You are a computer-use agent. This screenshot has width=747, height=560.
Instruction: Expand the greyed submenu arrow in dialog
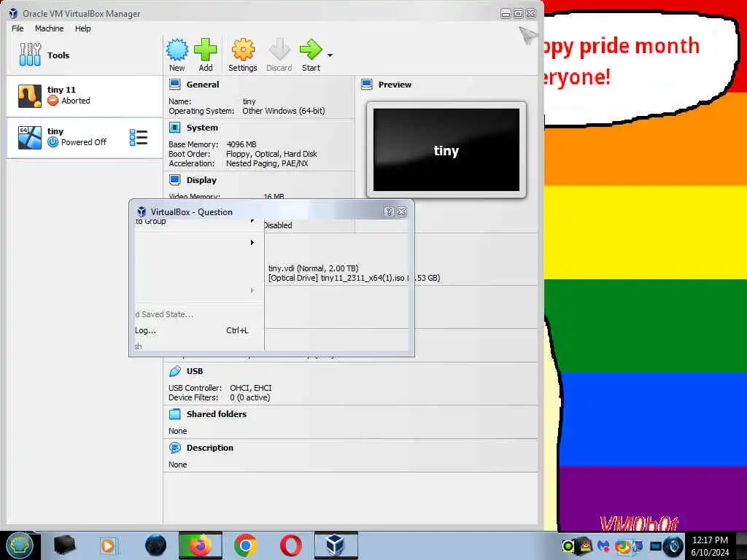[x=252, y=290]
